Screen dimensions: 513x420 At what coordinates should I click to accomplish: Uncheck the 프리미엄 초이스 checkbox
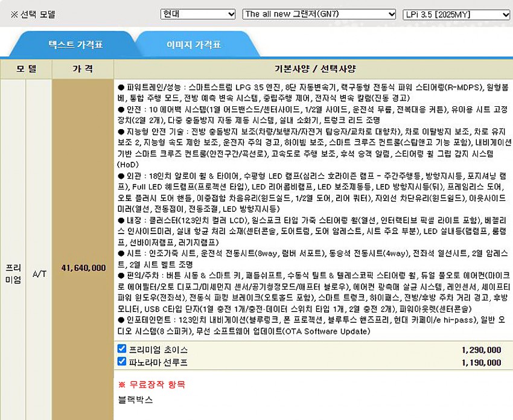122,349
